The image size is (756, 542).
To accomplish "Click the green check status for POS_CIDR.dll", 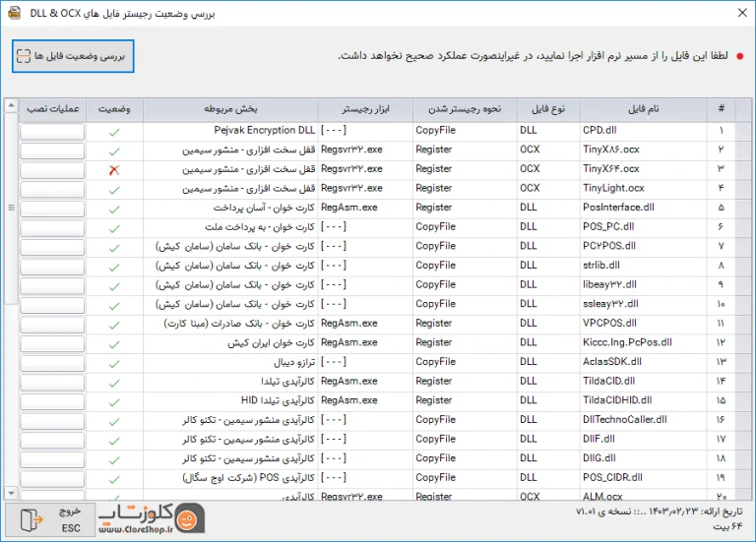I will (114, 479).
